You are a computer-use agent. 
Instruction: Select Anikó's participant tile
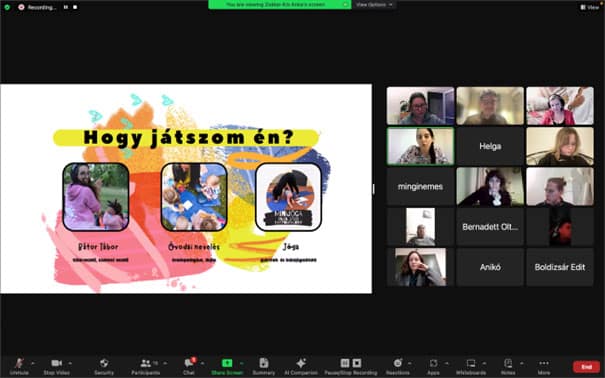[x=490, y=267]
